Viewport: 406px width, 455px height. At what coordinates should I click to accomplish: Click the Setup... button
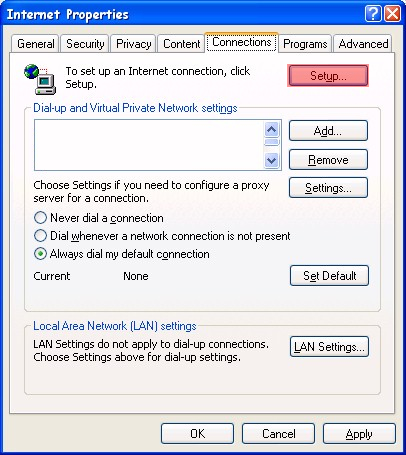point(328,75)
